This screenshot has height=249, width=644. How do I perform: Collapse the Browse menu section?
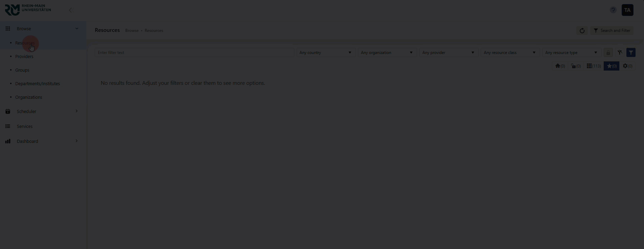pos(77,28)
